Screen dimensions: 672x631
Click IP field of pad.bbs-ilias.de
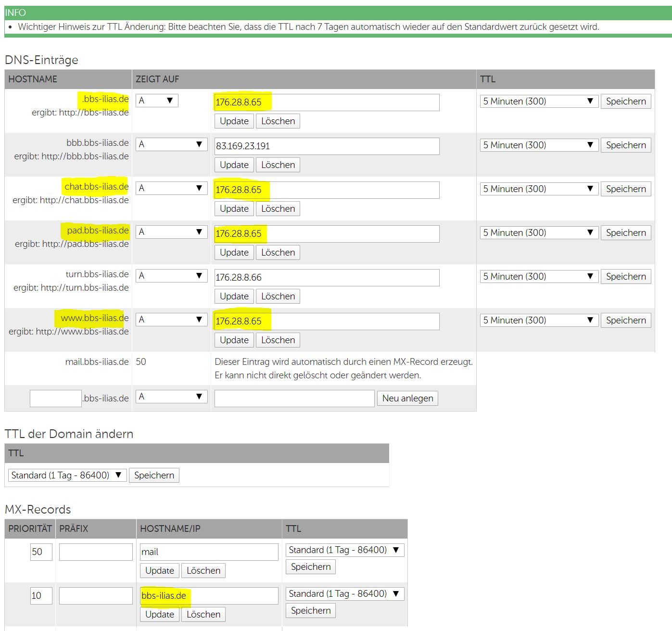[x=327, y=234]
